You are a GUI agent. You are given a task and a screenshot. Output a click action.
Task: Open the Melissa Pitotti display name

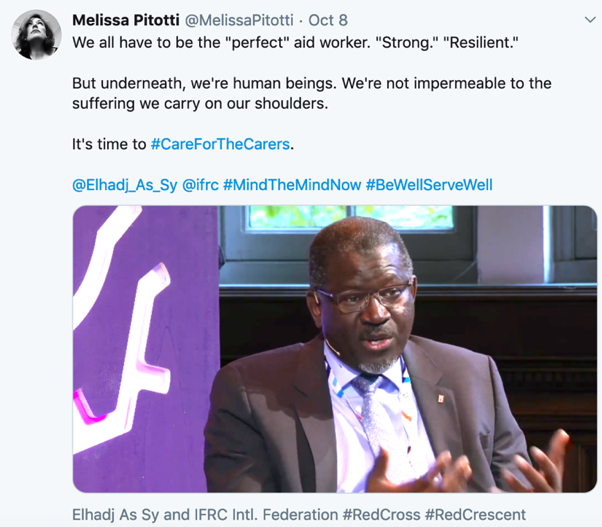pyautogui.click(x=126, y=20)
